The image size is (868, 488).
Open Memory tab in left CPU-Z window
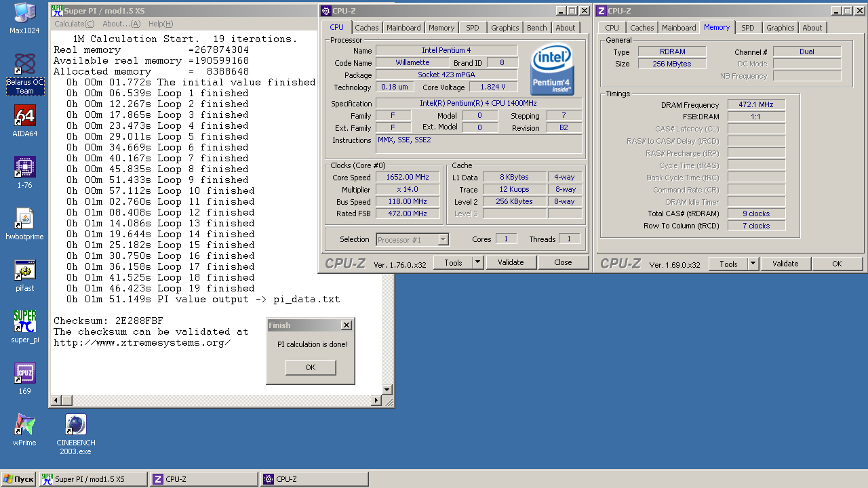pyautogui.click(x=441, y=28)
